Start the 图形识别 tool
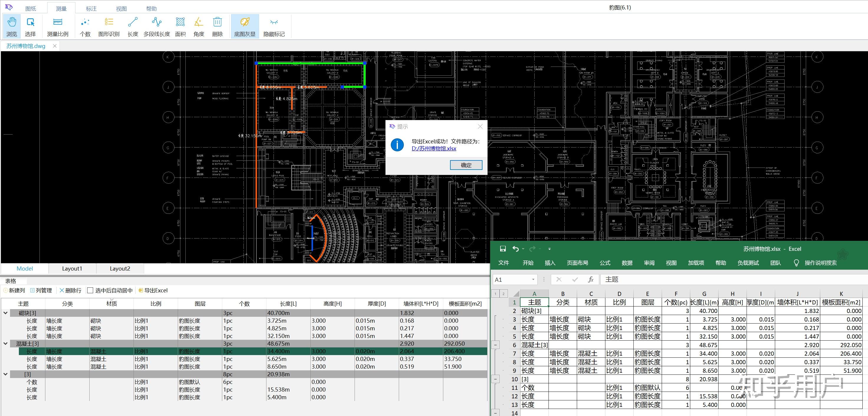Screen dimensions: 868x416 (x=109, y=26)
